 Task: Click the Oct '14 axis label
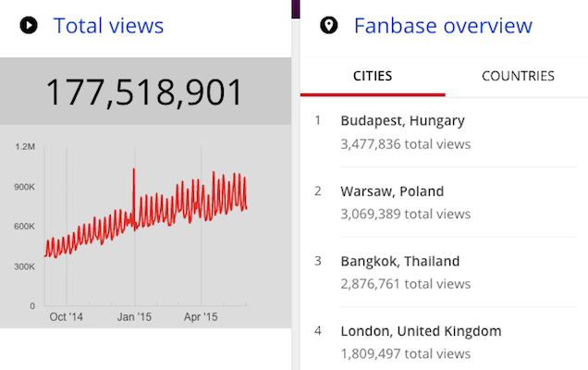tap(67, 316)
